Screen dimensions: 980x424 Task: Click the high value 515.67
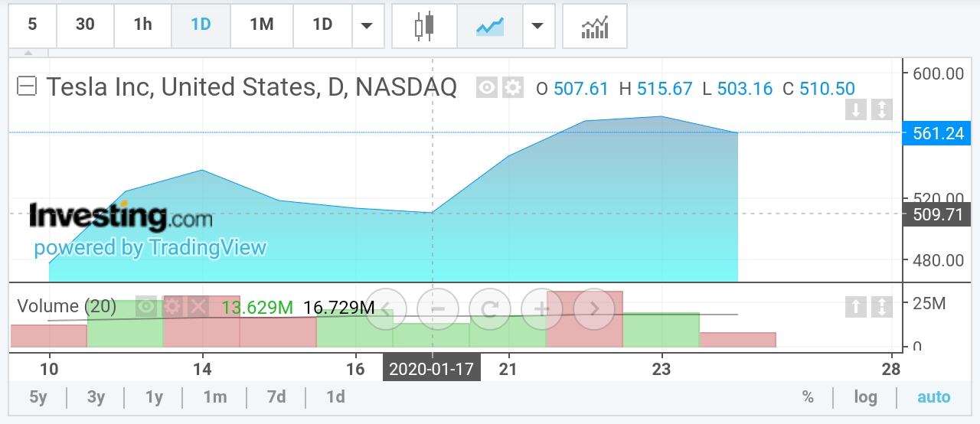[665, 89]
